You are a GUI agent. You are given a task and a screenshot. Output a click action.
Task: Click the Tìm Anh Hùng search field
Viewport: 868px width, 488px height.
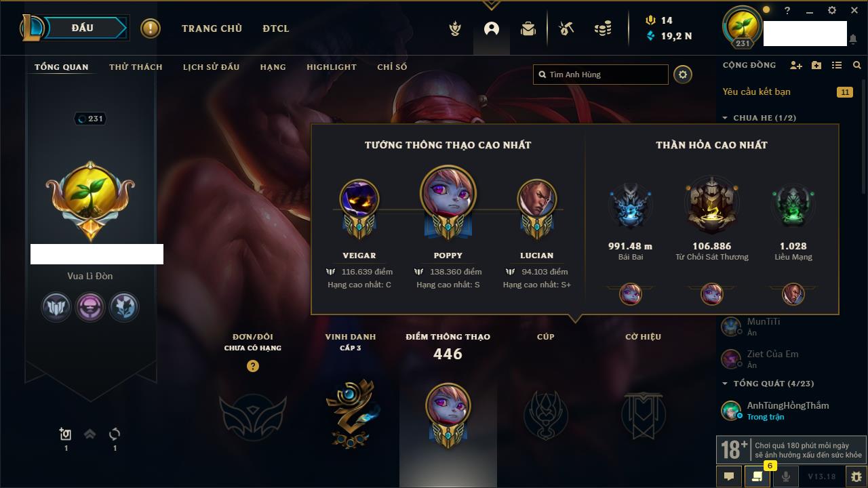tap(601, 75)
